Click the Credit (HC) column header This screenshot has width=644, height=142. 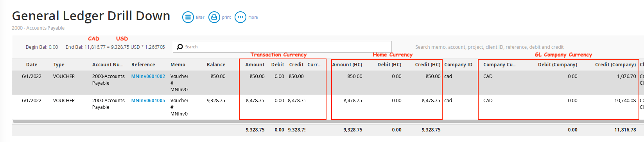pos(428,65)
